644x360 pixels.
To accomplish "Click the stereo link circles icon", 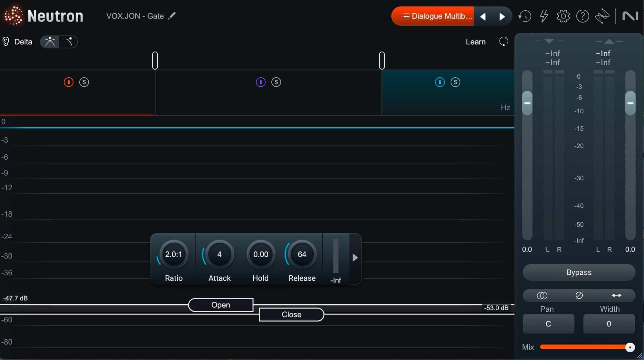I will coord(542,295).
